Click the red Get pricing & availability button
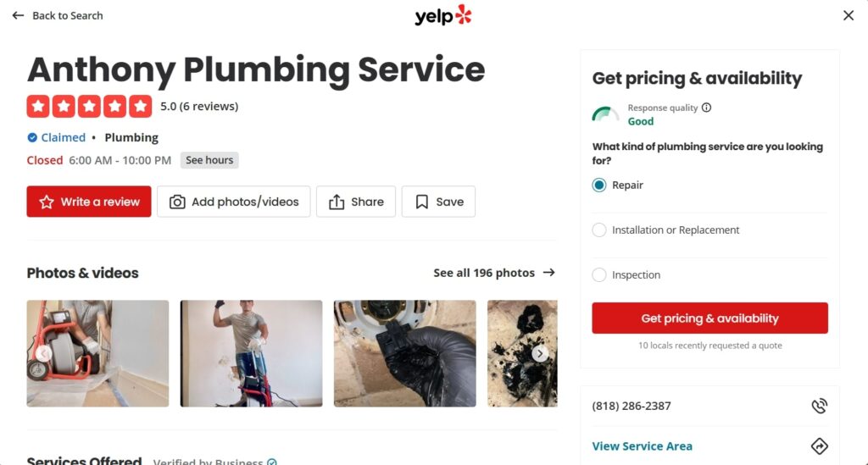Viewport: 868px width, 465px height. pyautogui.click(x=709, y=318)
